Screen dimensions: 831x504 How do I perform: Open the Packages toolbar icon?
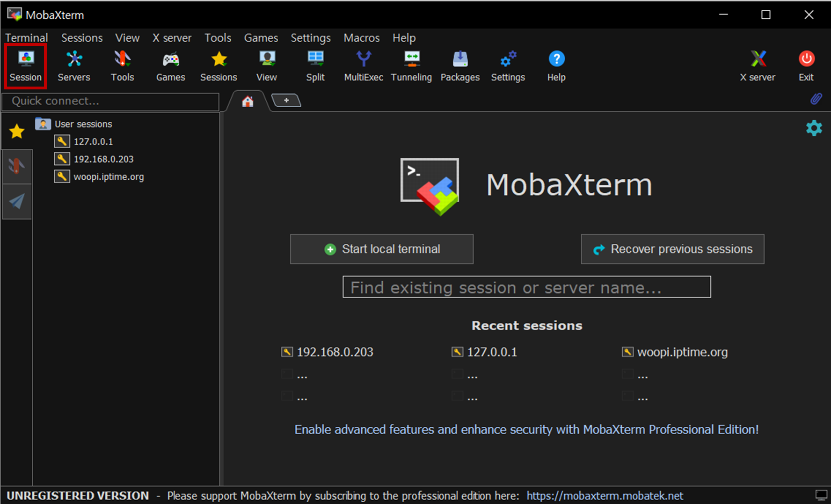460,66
